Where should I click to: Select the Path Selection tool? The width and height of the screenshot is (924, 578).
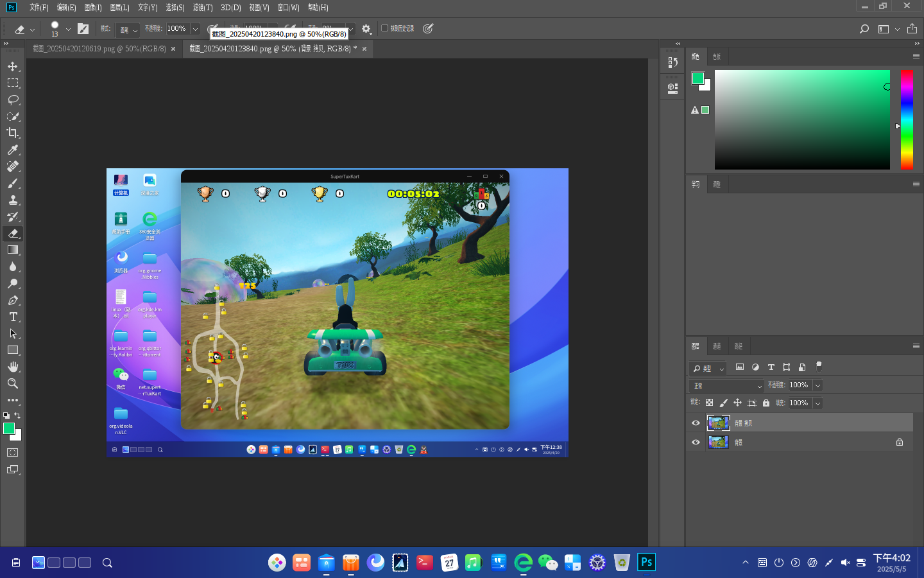click(13, 333)
